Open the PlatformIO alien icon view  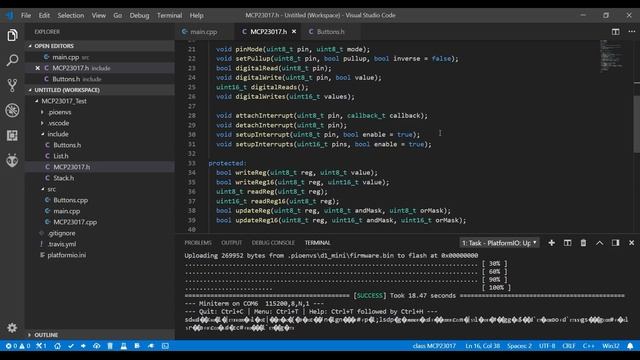click(x=12, y=160)
